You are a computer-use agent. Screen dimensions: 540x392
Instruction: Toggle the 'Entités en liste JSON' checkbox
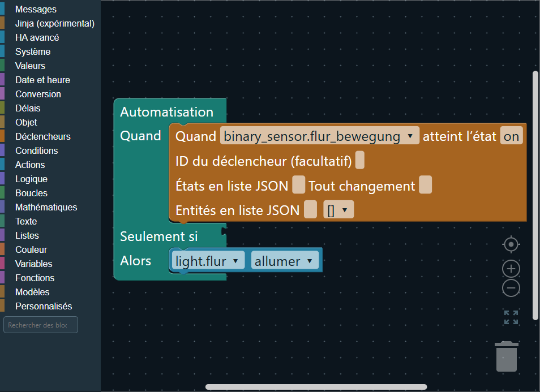(310, 210)
